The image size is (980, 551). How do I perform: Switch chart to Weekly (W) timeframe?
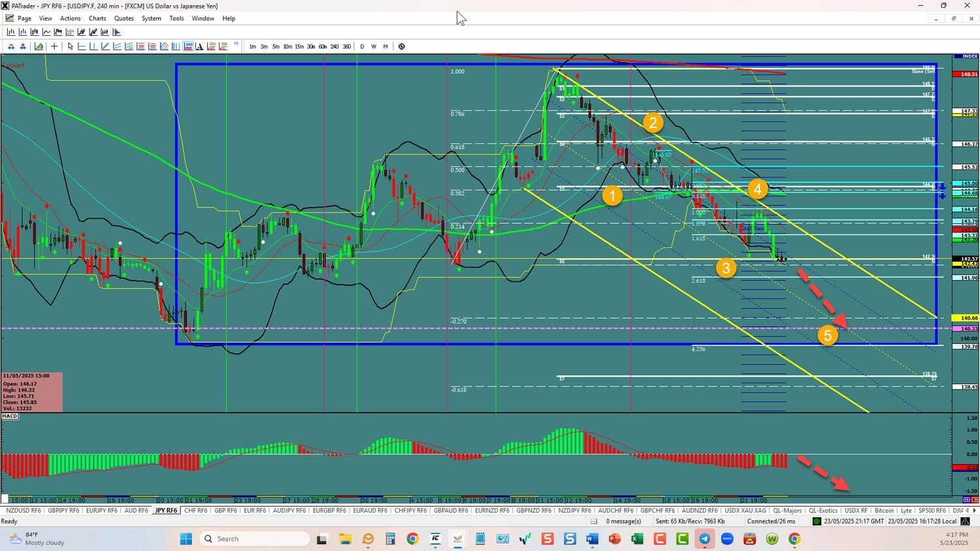374,46
